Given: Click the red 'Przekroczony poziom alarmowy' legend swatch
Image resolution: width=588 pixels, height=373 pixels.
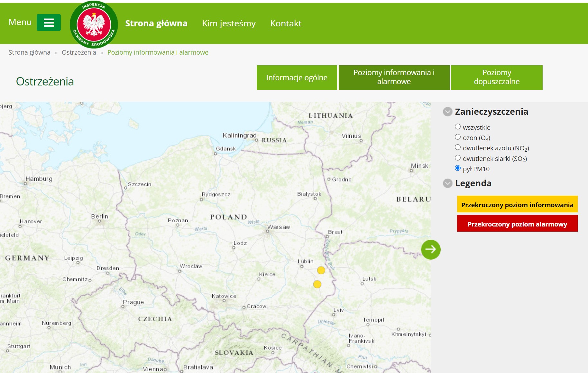Looking at the screenshot, I should pyautogui.click(x=517, y=224).
